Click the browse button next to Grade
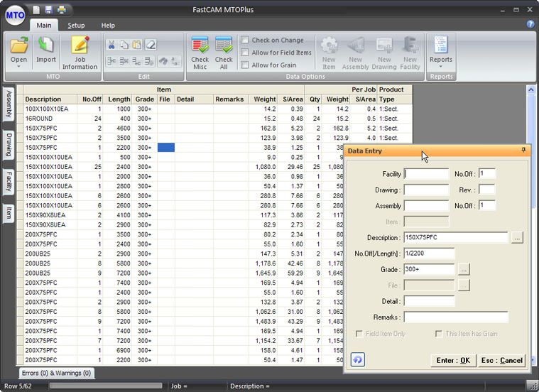 (464, 269)
